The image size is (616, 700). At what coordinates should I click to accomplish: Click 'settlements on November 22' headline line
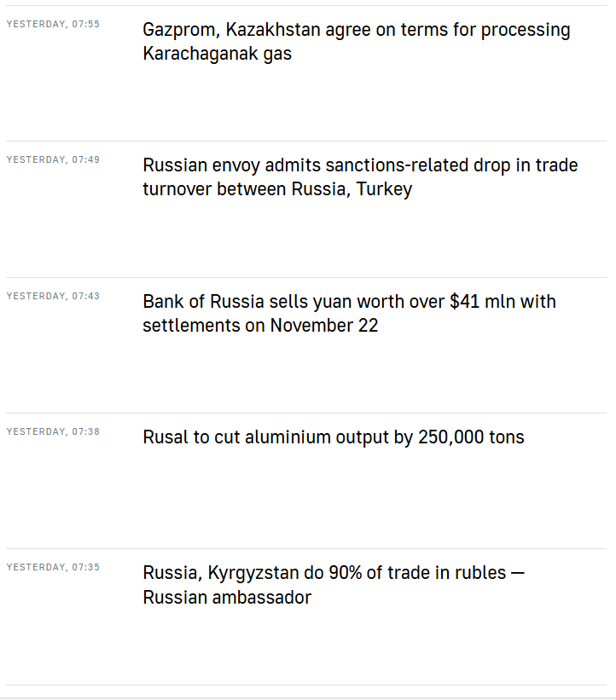[x=260, y=326]
